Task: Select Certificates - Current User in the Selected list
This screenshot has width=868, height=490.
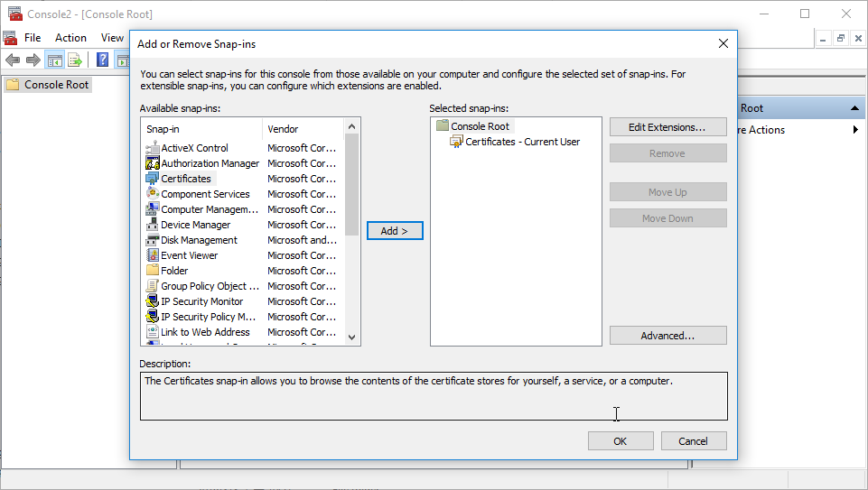Action: point(523,142)
